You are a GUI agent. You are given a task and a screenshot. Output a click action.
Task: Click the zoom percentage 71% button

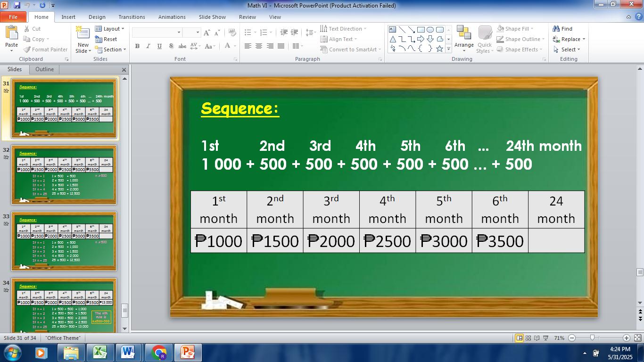coord(559,338)
